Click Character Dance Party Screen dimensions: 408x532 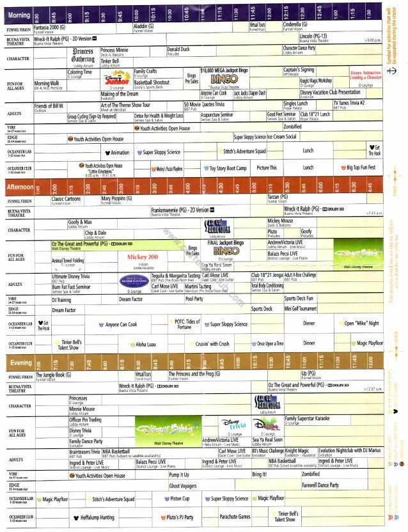tap(299, 48)
